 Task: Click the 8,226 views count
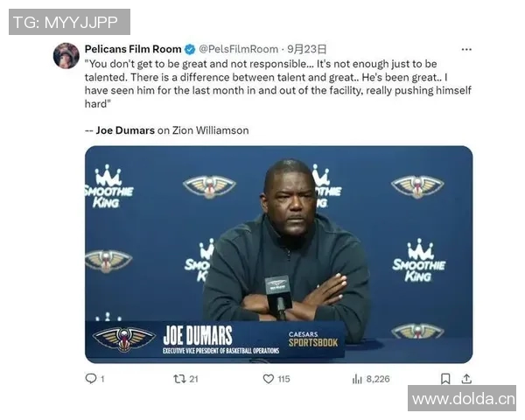coord(378,379)
